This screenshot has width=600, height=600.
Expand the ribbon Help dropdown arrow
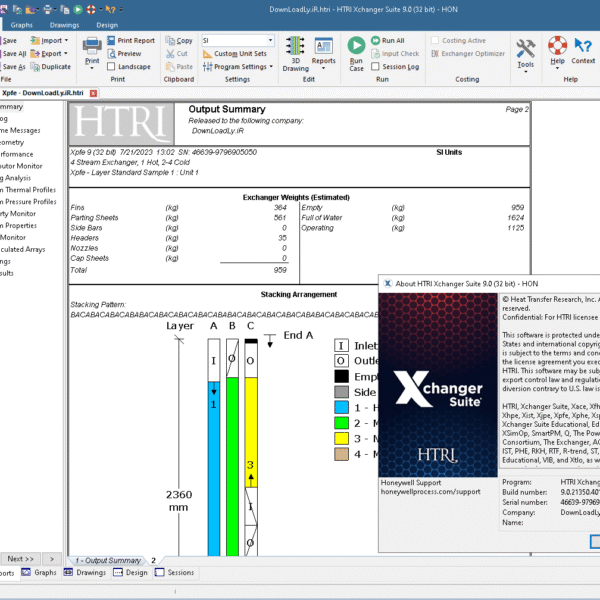click(557, 68)
